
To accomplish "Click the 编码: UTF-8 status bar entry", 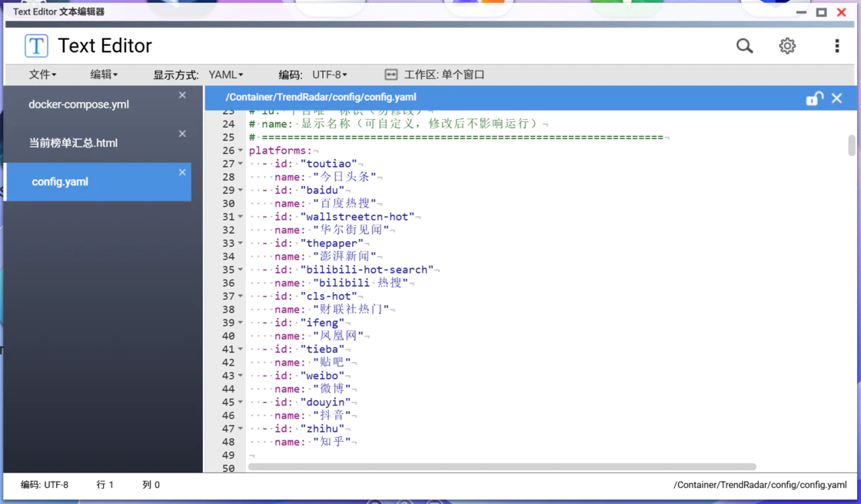I will [45, 485].
